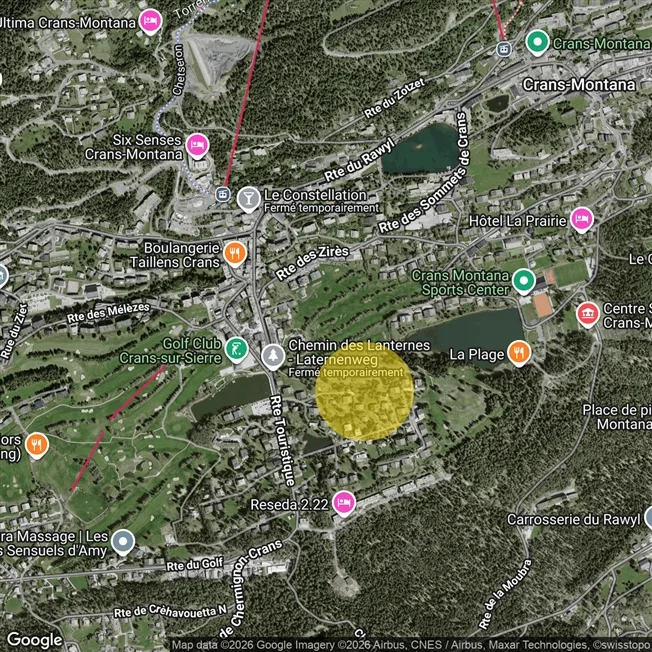This screenshot has height=652, width=652.
Task: Open the La Plage restaurant pin
Action: [519, 353]
